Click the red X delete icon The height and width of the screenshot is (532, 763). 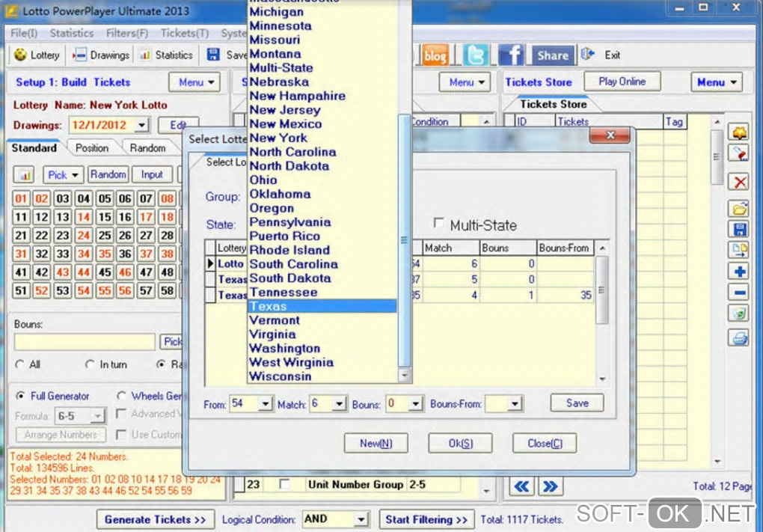coord(739,183)
